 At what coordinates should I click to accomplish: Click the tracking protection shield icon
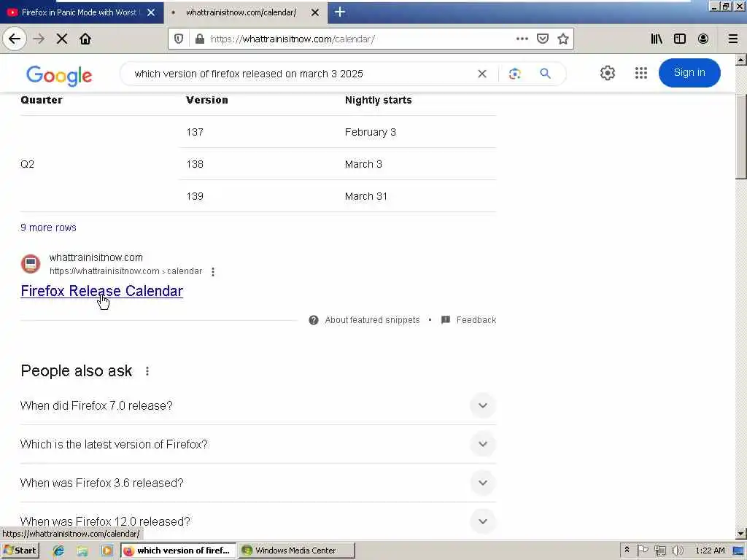[179, 39]
